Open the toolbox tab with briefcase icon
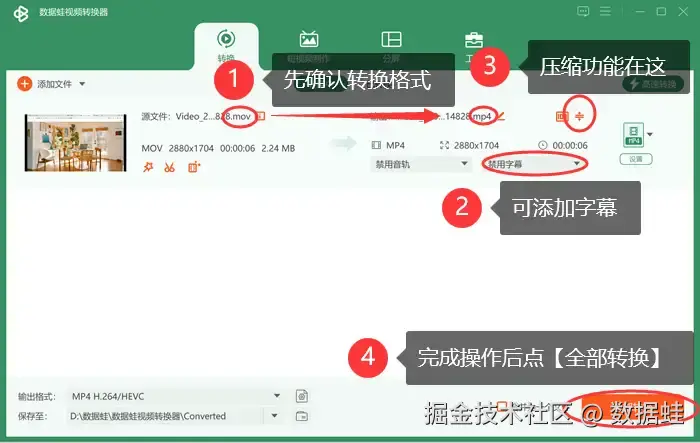This screenshot has width=700, height=443. point(474,46)
